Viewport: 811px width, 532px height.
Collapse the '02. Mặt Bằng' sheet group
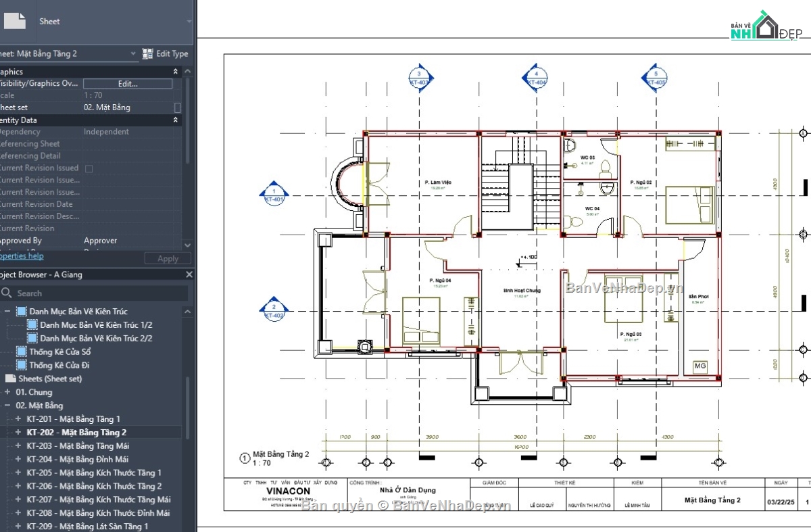point(7,406)
